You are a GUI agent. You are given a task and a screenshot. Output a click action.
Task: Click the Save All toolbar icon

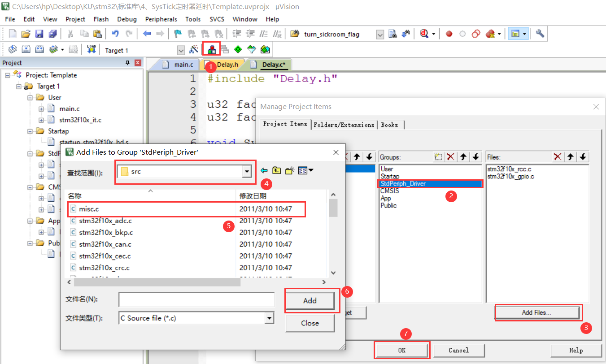pos(52,34)
